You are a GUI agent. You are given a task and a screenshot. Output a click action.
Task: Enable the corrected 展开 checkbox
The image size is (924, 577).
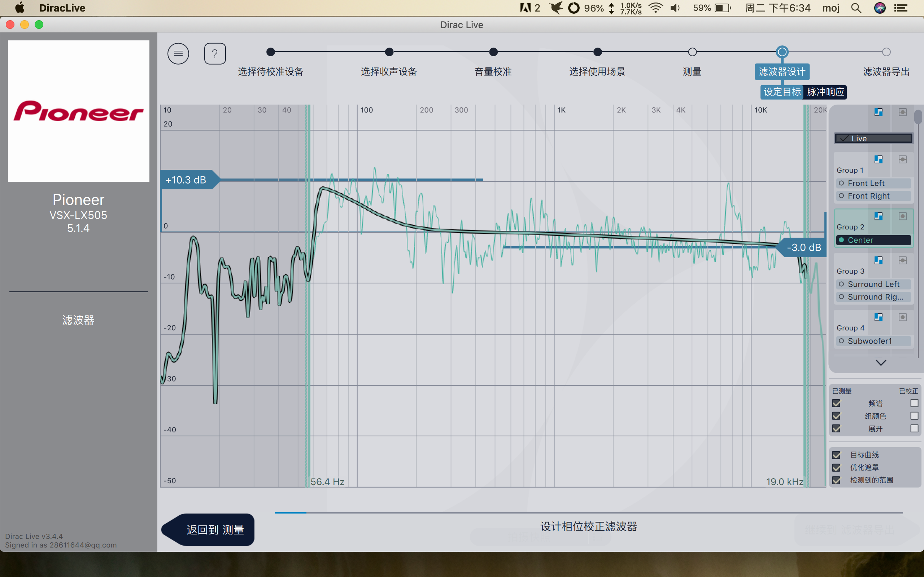[x=914, y=428]
